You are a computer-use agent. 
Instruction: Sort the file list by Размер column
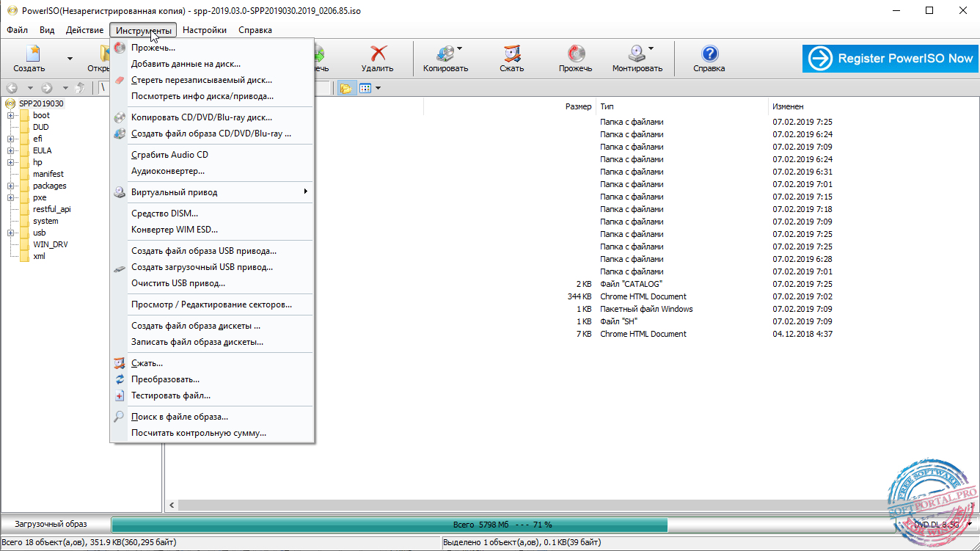510,106
